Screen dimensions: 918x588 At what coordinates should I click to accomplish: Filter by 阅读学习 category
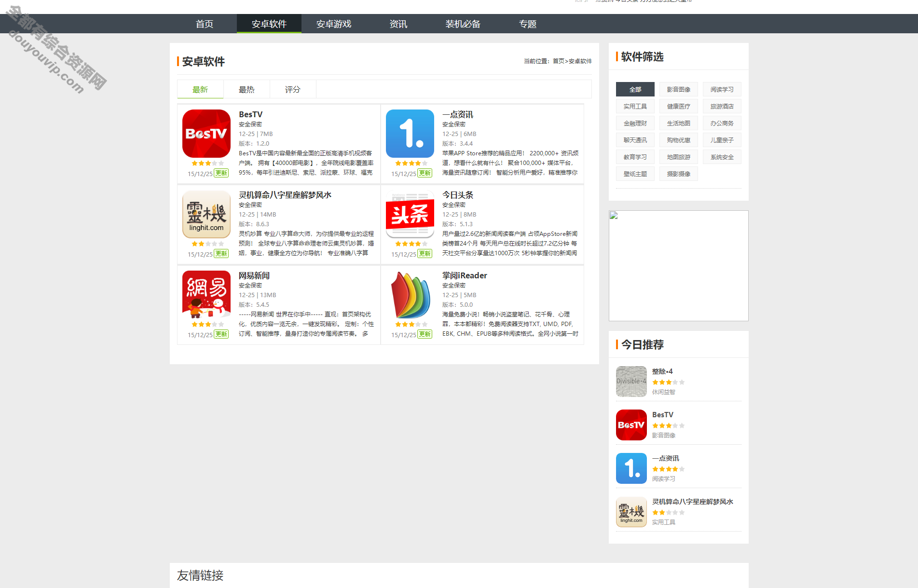[x=722, y=89]
